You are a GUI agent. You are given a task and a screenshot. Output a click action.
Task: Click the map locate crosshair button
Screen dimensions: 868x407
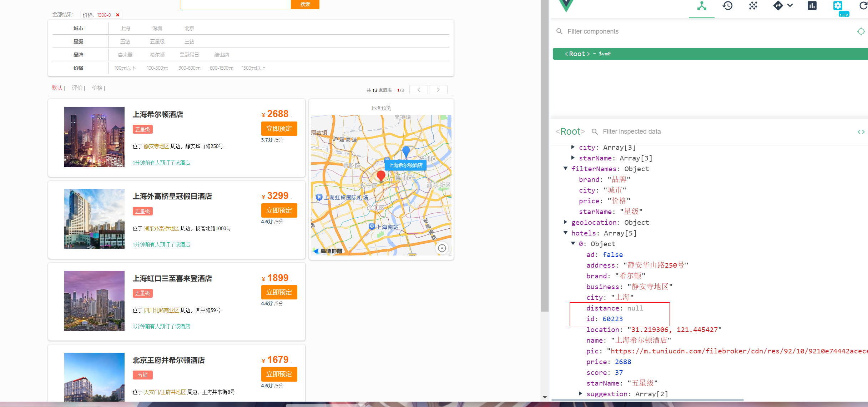[x=442, y=248]
